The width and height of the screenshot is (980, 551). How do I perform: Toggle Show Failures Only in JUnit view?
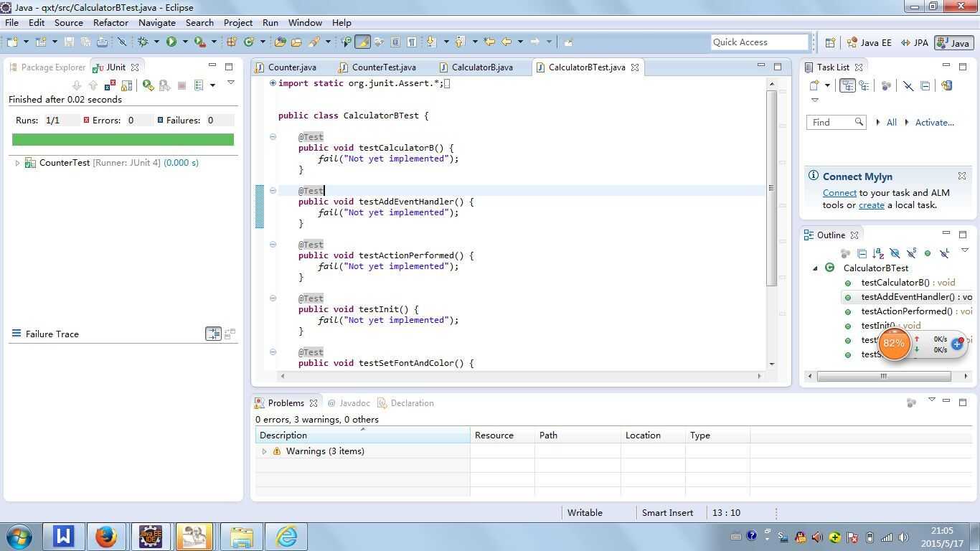click(x=110, y=85)
